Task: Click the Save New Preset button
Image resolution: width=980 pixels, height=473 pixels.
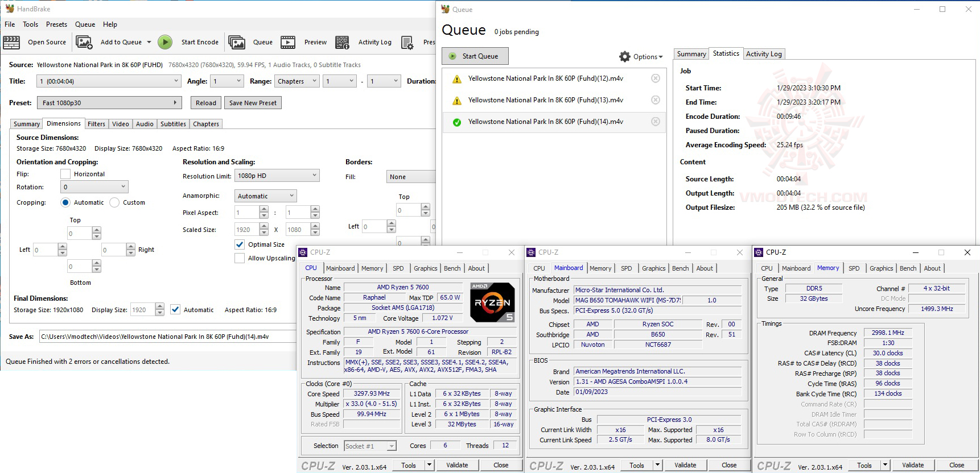Action: (x=253, y=103)
